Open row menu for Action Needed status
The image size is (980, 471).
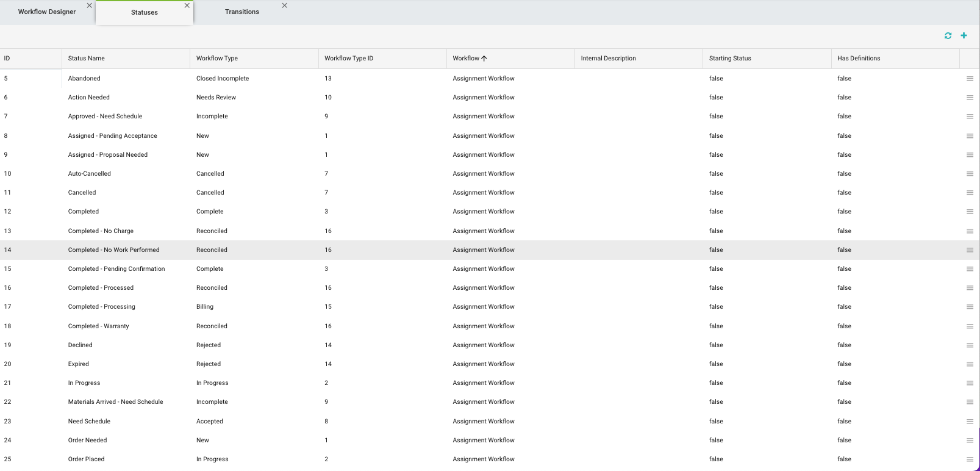point(970,98)
